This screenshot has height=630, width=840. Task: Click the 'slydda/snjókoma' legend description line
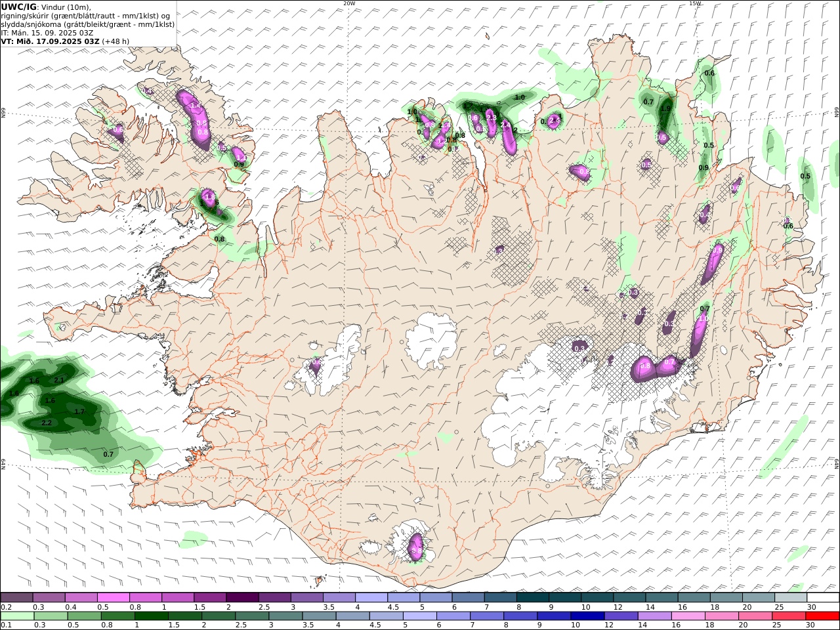(88, 24)
